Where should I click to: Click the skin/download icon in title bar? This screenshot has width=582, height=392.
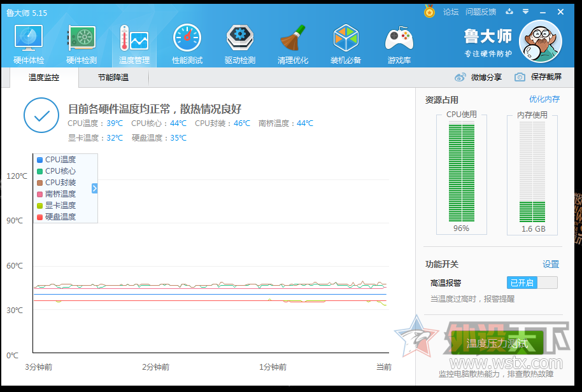pos(509,11)
